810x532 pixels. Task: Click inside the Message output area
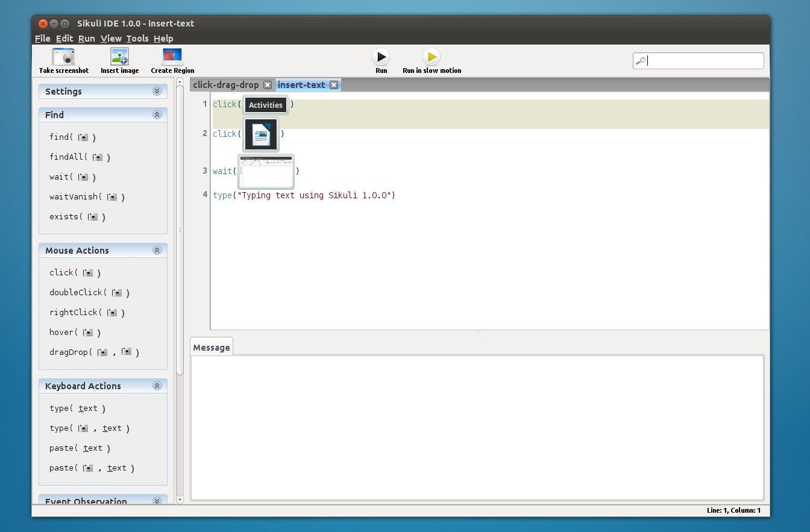[477, 428]
